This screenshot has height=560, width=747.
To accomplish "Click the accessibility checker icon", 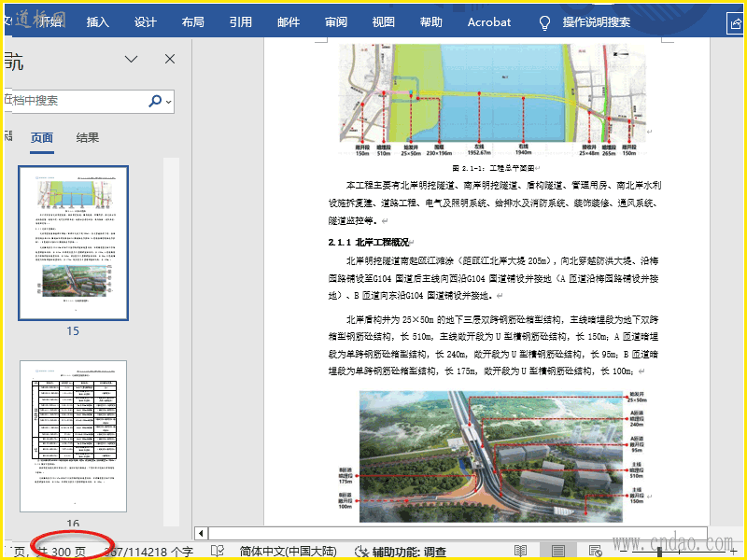I will point(362,552).
